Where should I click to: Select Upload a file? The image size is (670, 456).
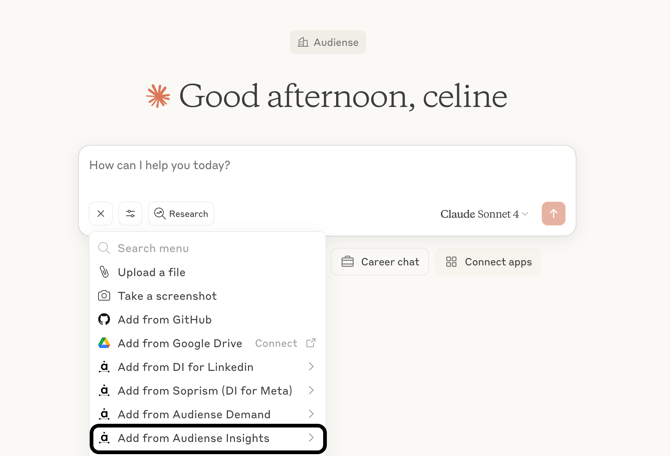pyautogui.click(x=208, y=272)
